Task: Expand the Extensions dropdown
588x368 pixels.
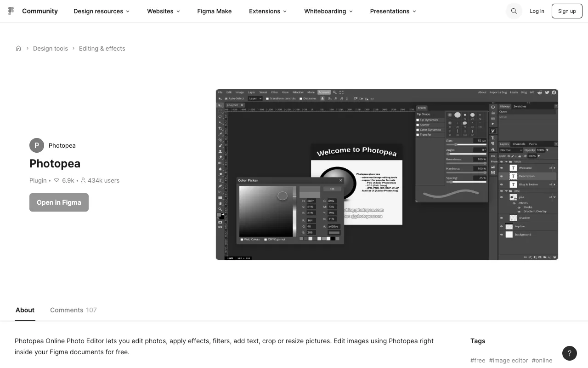Action: 268,11
